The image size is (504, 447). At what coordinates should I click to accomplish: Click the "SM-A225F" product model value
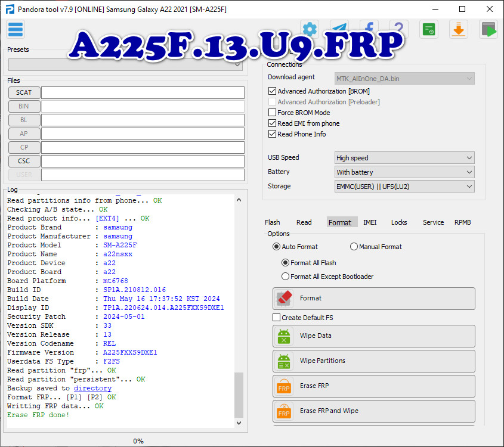120,245
